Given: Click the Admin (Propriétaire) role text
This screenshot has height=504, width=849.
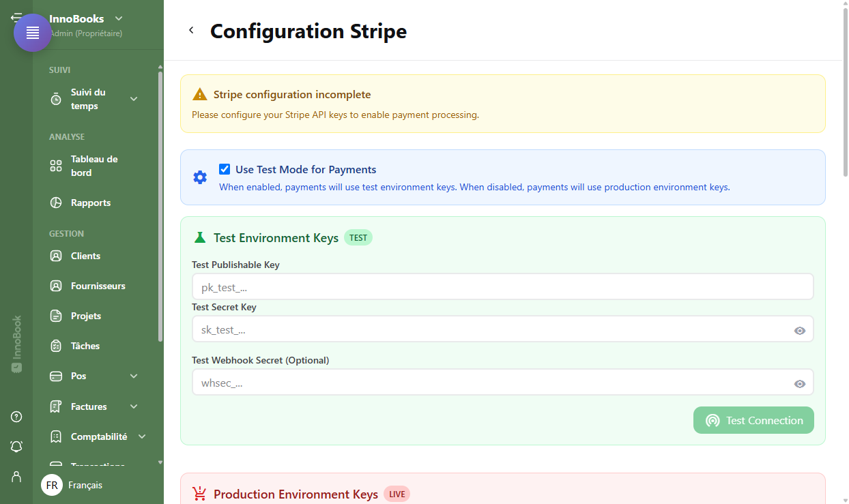Looking at the screenshot, I should (86, 33).
